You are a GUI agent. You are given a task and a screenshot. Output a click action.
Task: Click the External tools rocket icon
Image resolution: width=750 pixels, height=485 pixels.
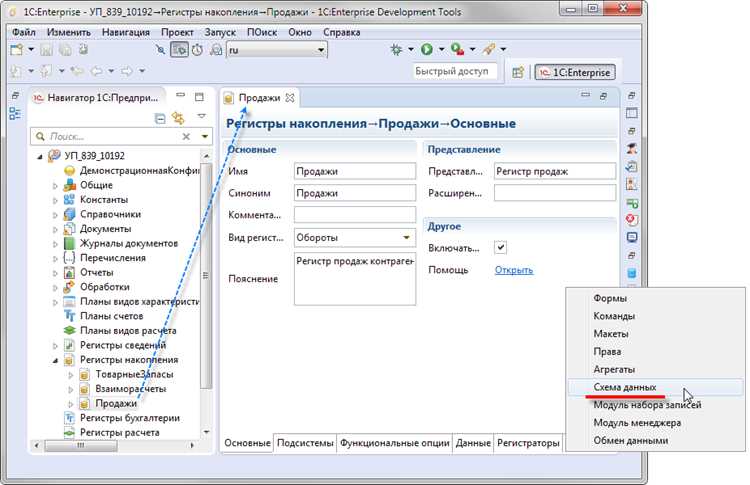489,49
